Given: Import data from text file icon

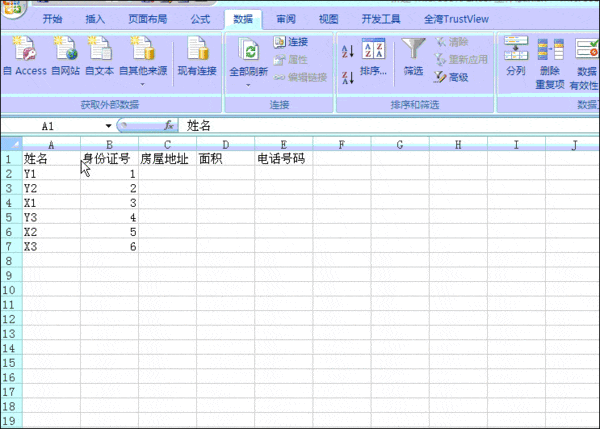Looking at the screenshot, I should pyautogui.click(x=99, y=48).
